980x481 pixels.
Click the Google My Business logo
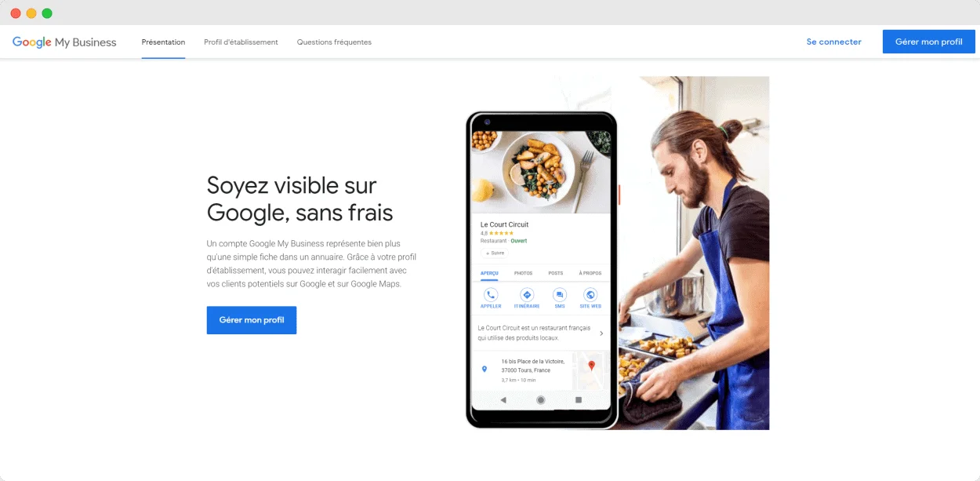click(64, 42)
